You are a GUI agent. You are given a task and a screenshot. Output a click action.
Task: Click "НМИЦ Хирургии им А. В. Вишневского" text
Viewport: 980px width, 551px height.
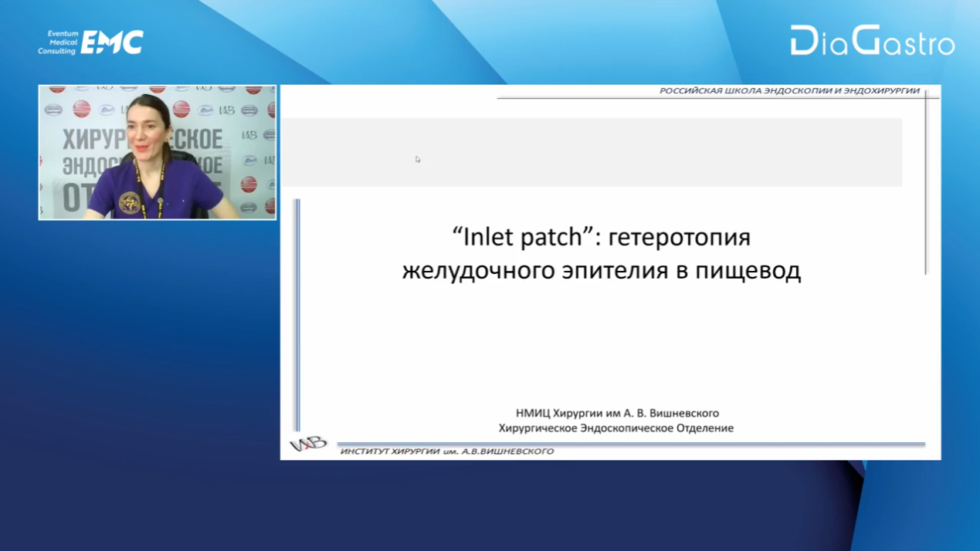(616, 413)
